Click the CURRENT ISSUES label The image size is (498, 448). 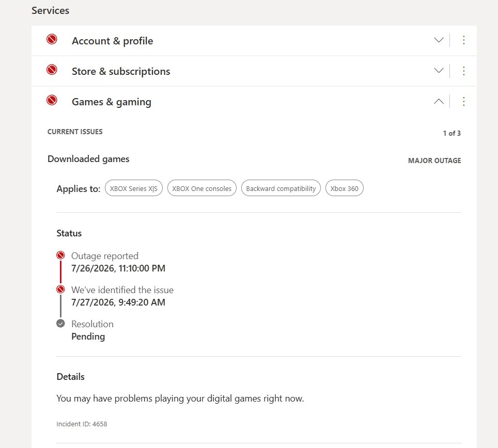75,132
